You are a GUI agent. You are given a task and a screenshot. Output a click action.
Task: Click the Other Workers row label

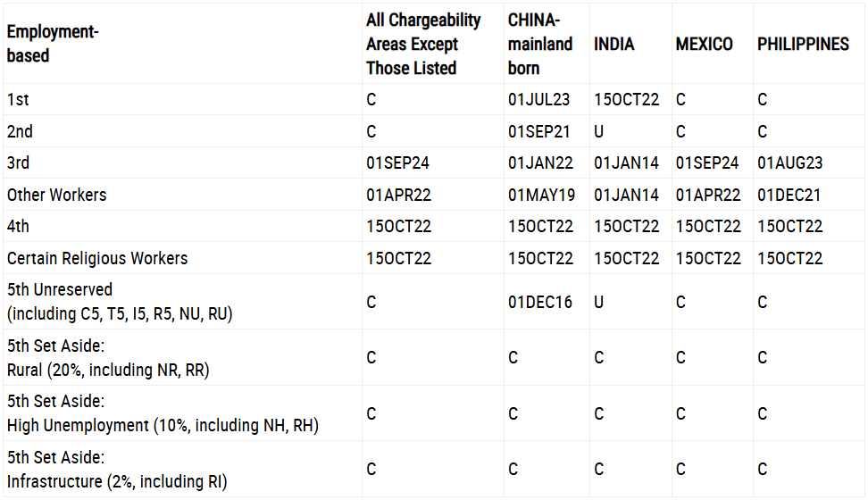point(56,195)
